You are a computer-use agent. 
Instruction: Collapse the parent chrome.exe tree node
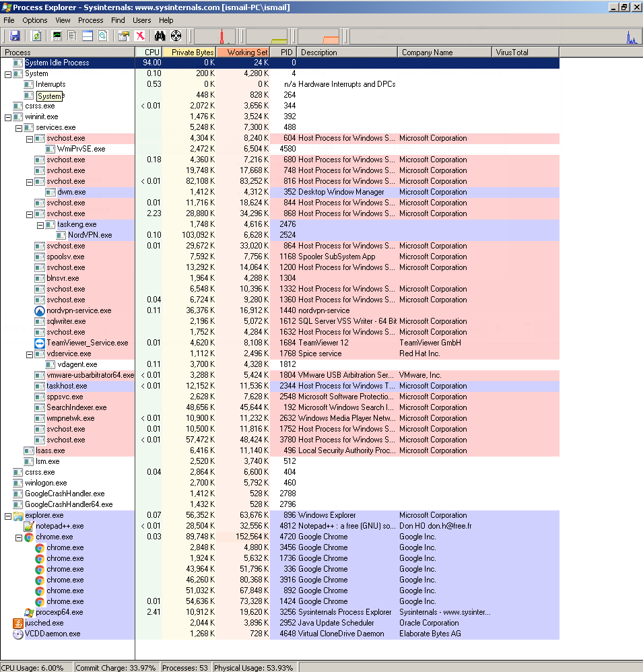tap(18, 538)
